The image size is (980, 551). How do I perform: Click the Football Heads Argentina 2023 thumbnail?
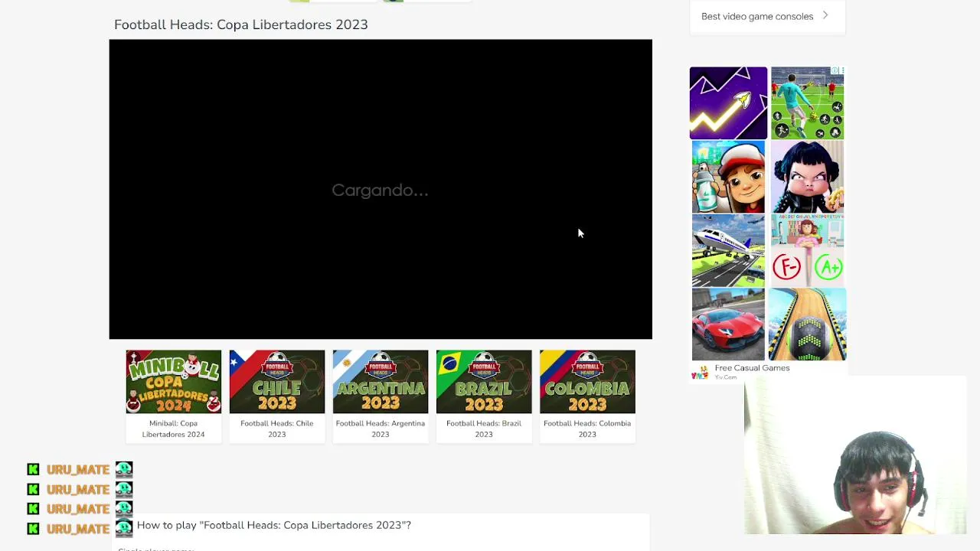click(381, 382)
